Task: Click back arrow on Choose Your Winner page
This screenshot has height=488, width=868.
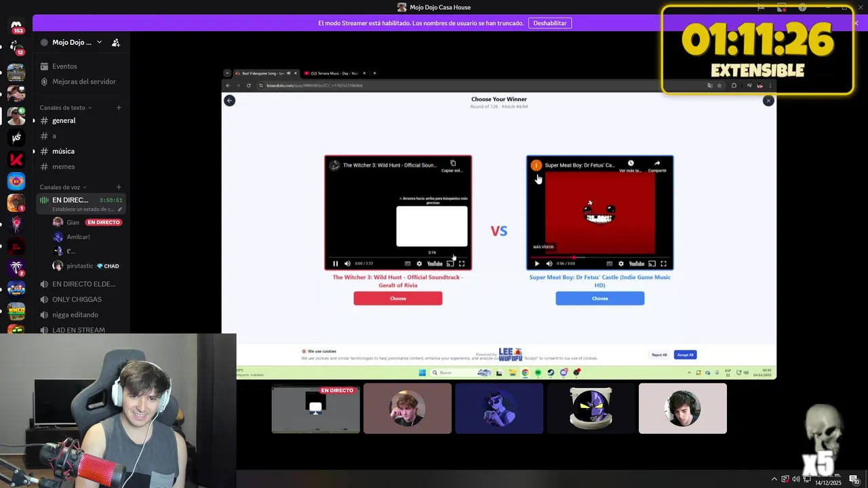Action: 230,100
